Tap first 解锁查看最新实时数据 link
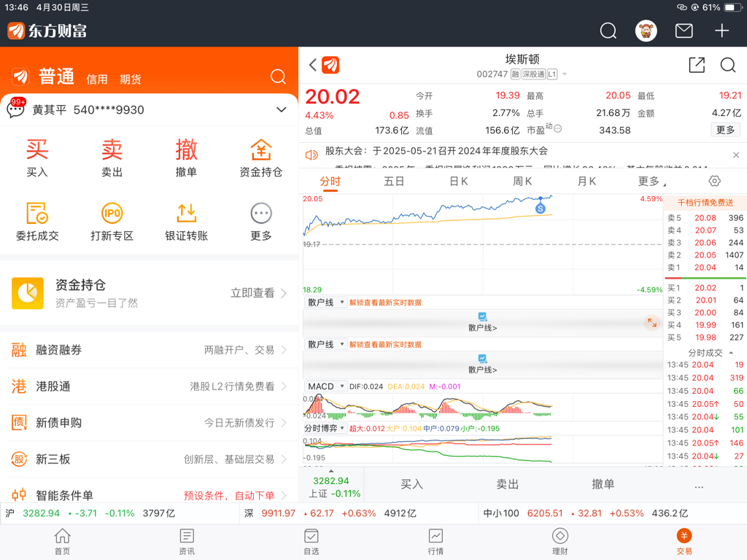747x560 pixels. (385, 303)
